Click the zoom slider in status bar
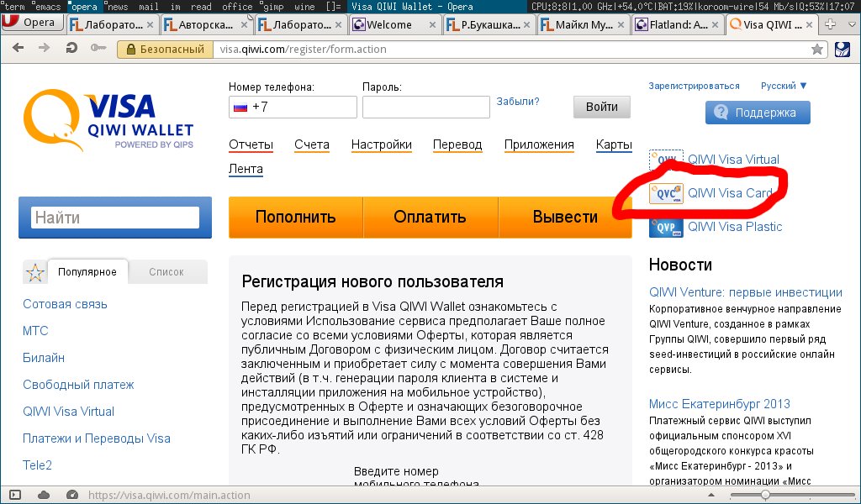Screen dimensions: 861x504 point(765,495)
